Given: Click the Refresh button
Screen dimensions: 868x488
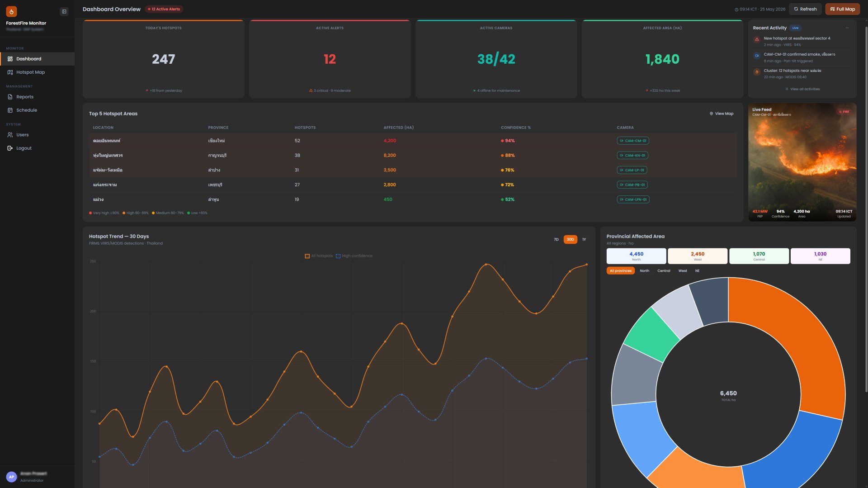Looking at the screenshot, I should point(805,9).
